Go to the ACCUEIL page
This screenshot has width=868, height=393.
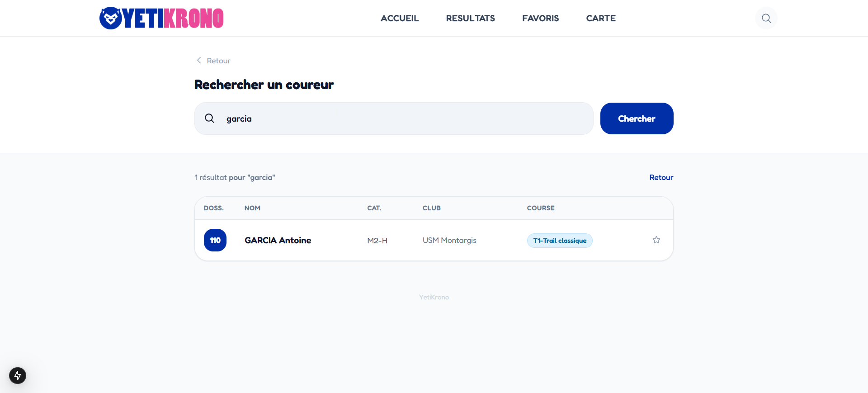(400, 18)
